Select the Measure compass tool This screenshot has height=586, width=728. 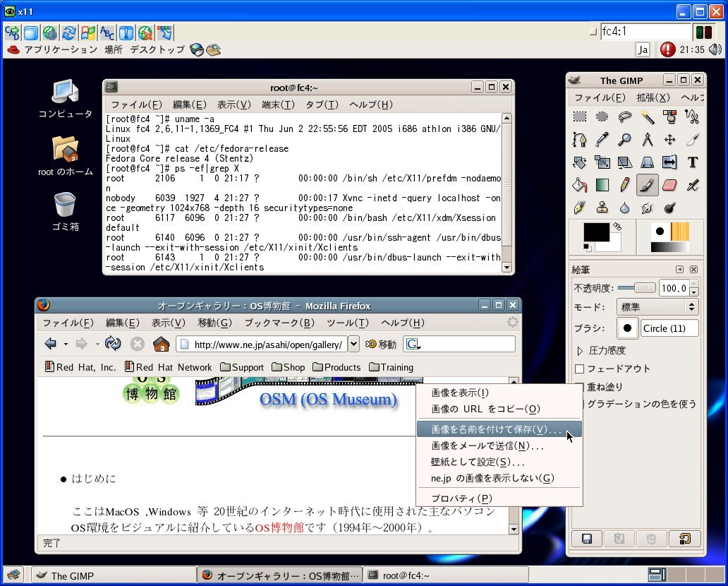click(648, 139)
